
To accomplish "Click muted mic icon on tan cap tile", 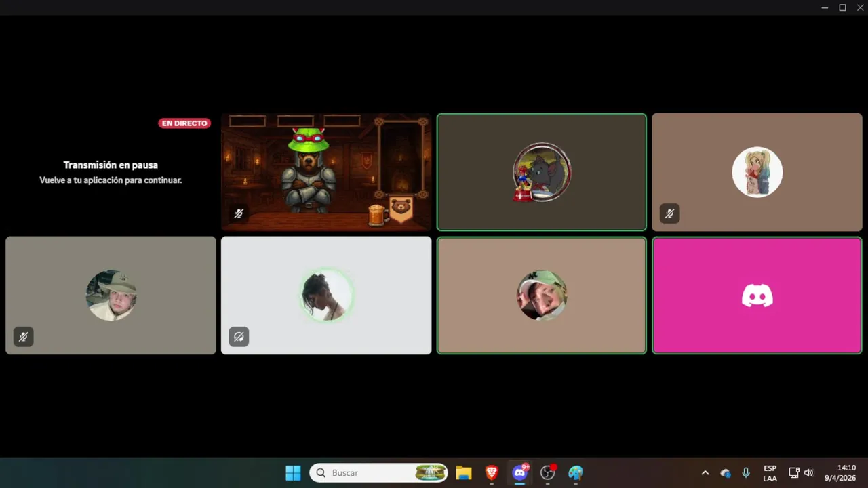I will tap(24, 337).
